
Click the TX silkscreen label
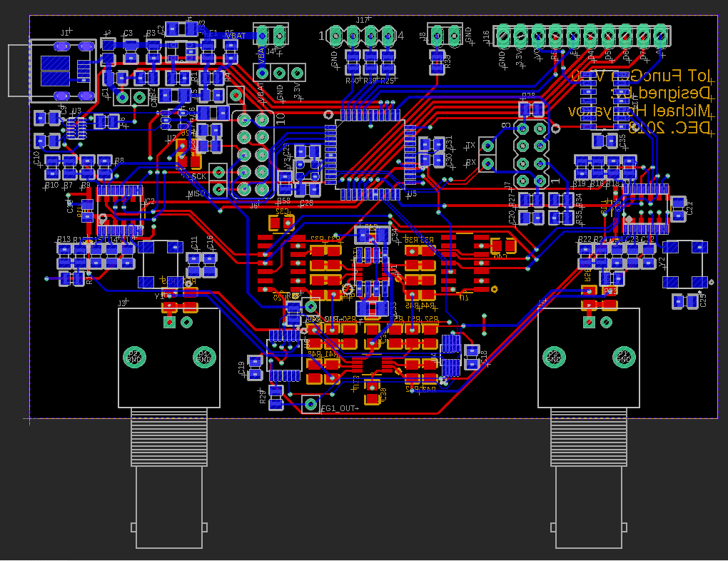coord(471,146)
